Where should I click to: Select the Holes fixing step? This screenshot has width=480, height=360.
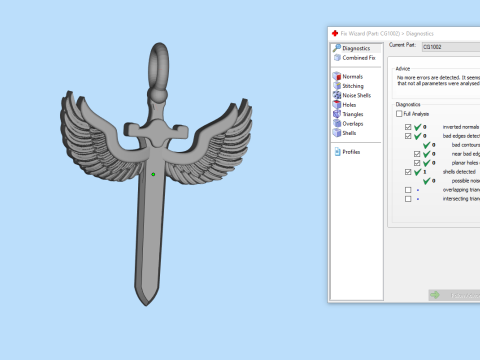(x=345, y=104)
